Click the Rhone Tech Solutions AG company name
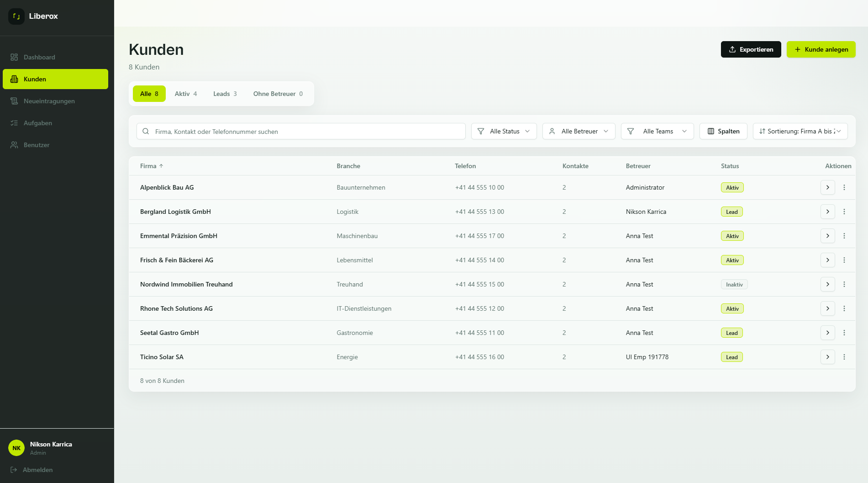Image resolution: width=868 pixels, height=483 pixels. coord(176,308)
